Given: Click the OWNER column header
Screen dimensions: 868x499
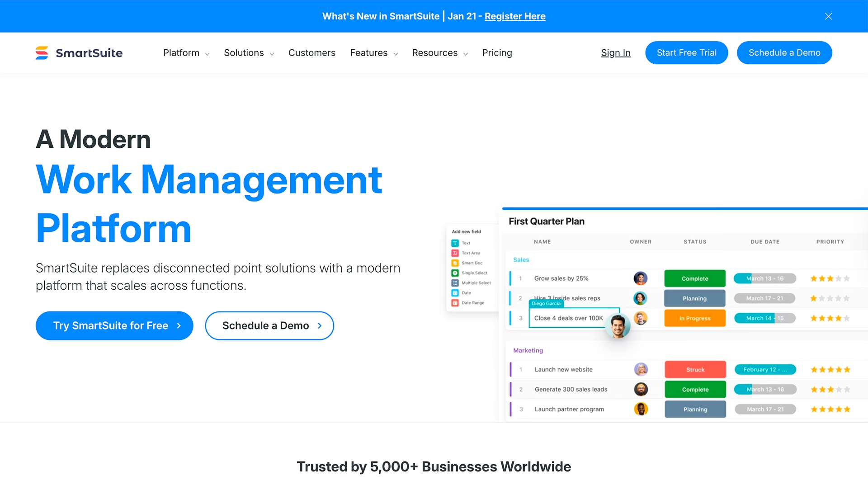Looking at the screenshot, I should [641, 242].
